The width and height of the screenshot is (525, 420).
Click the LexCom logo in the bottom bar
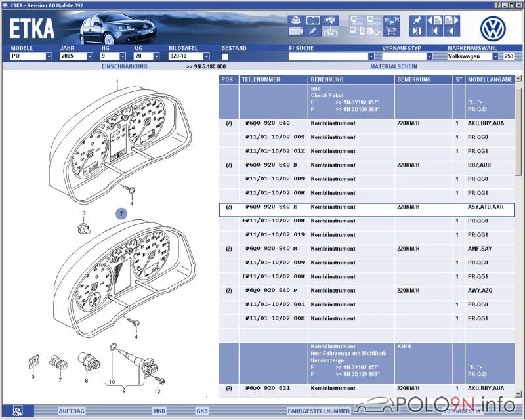click(17, 411)
